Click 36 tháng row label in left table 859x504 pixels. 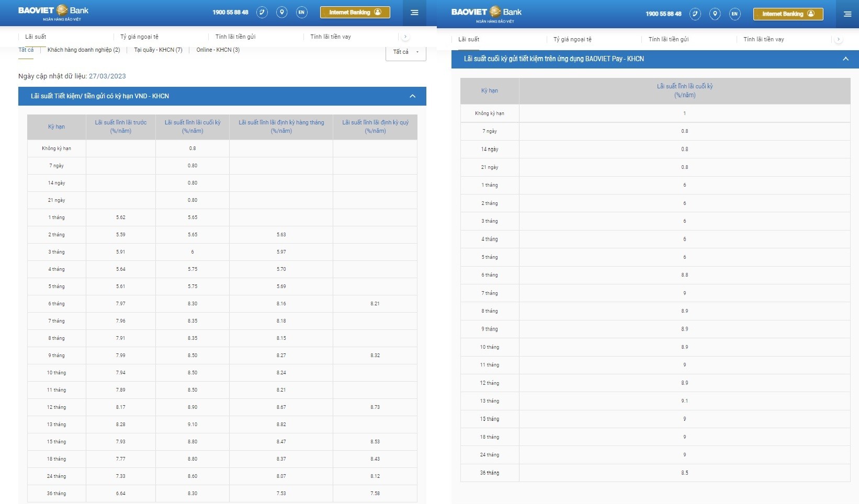[56, 494]
